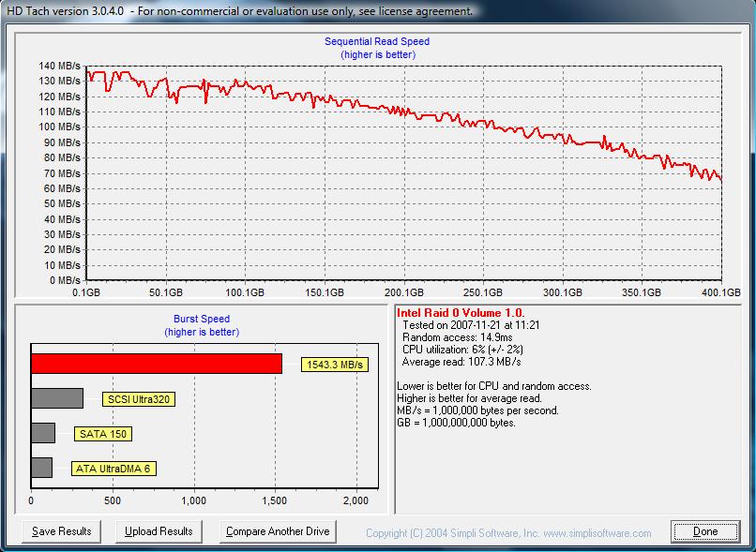Image resolution: width=756 pixels, height=552 pixels.
Task: Click the Sequential Read Speed chart title
Action: click(377, 41)
